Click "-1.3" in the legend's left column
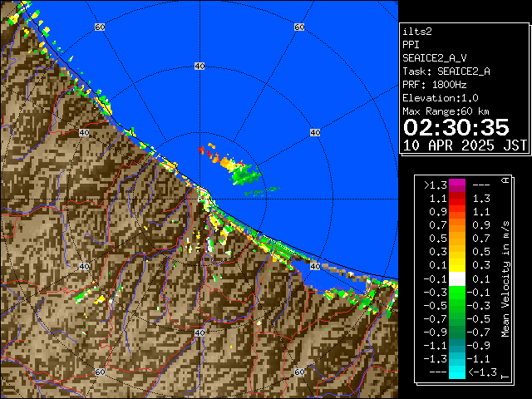This screenshot has height=399, width=532. click(x=436, y=358)
